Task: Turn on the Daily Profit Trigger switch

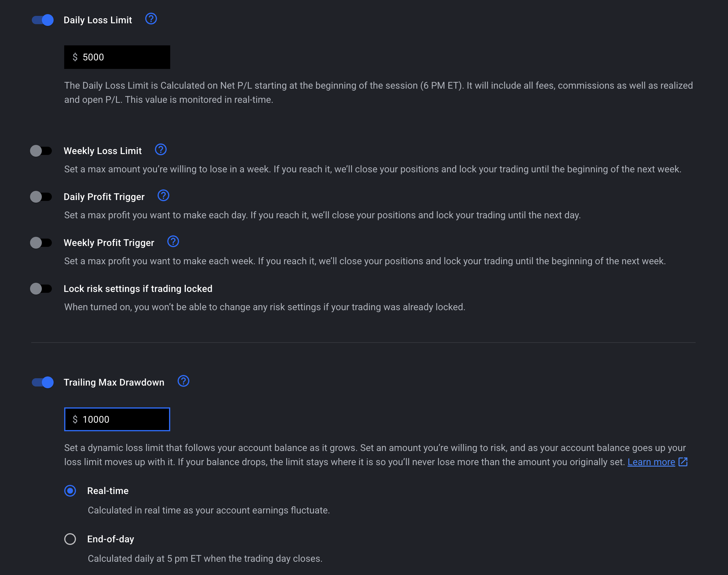Action: click(x=41, y=196)
